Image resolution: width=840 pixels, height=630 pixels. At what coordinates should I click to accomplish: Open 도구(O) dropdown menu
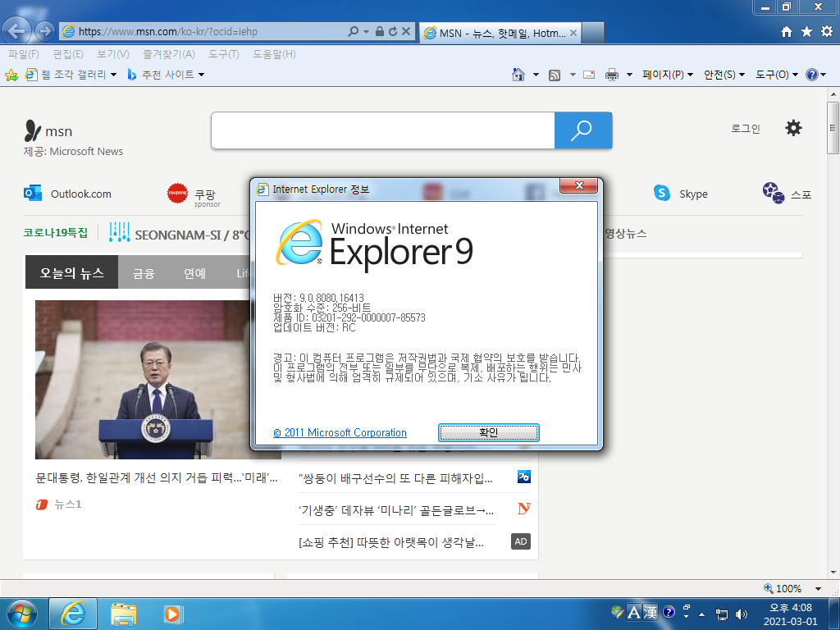777,75
